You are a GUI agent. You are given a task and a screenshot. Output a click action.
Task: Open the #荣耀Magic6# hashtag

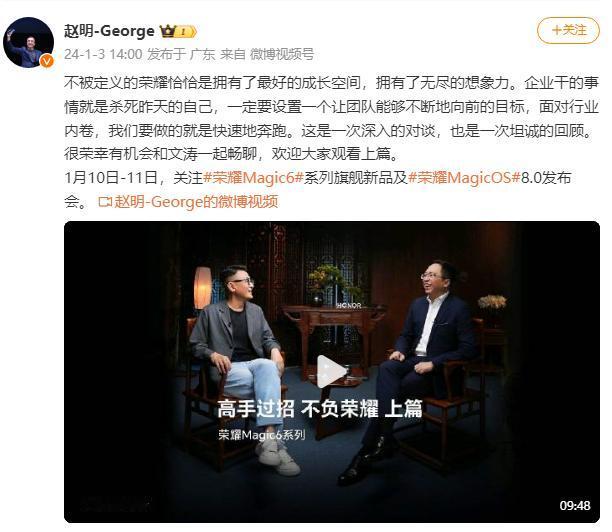253,178
